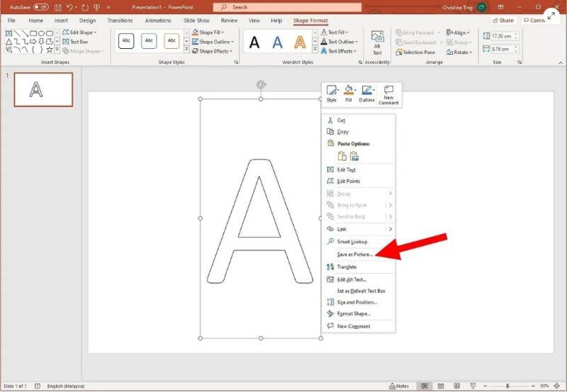Open Text Outline dropdown

pyautogui.click(x=339, y=42)
